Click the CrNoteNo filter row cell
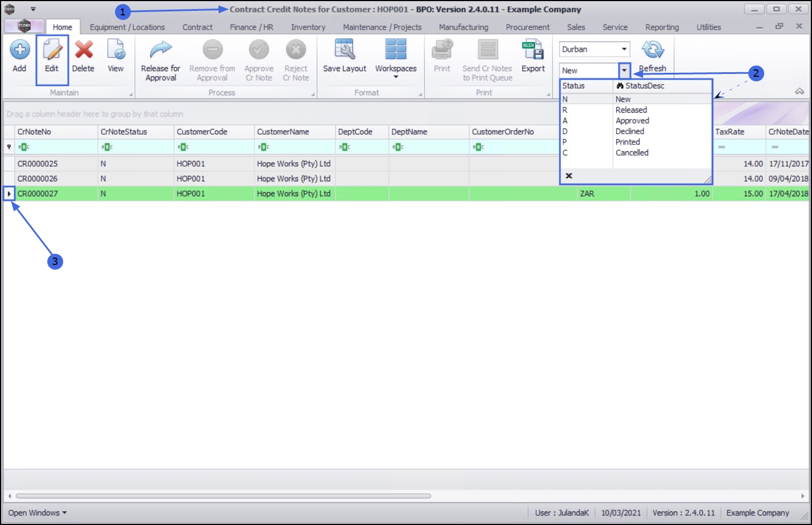The image size is (812, 525). (x=56, y=147)
